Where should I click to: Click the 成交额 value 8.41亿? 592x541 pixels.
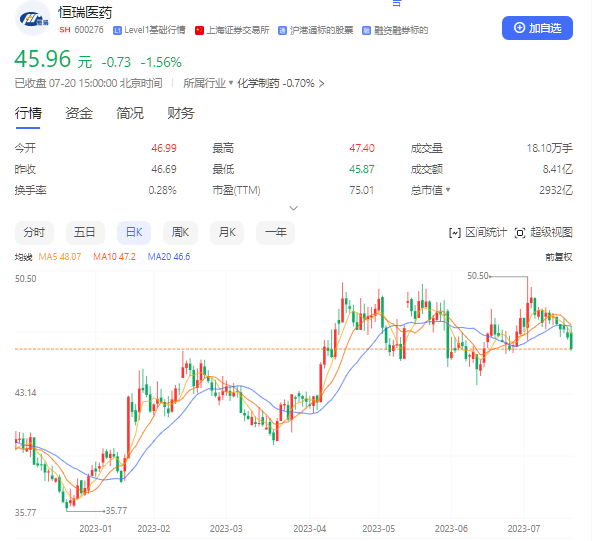pyautogui.click(x=558, y=169)
